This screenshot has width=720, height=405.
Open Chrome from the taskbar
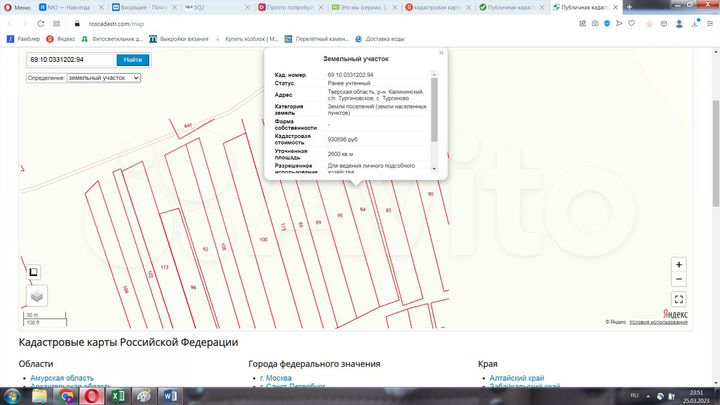[x=66, y=396]
